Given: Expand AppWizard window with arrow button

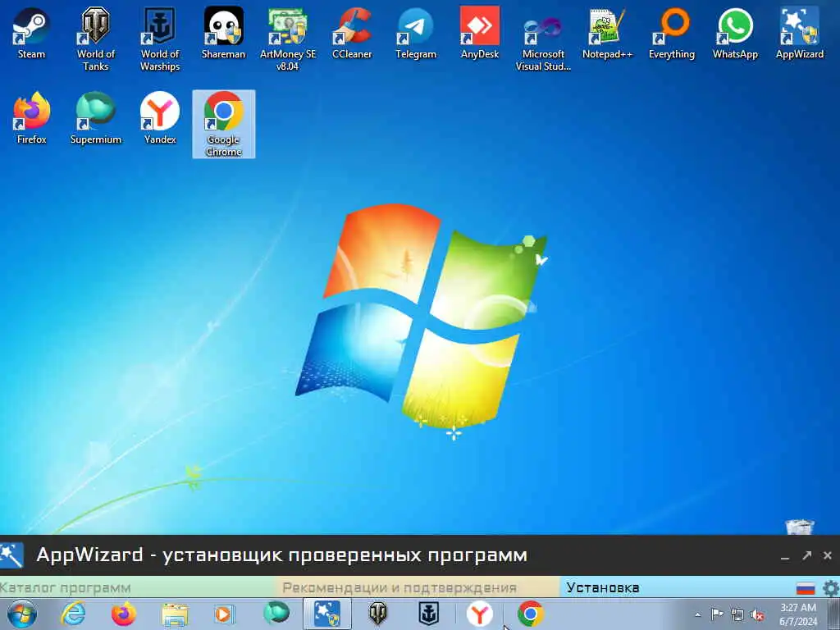Looking at the screenshot, I should (x=807, y=555).
